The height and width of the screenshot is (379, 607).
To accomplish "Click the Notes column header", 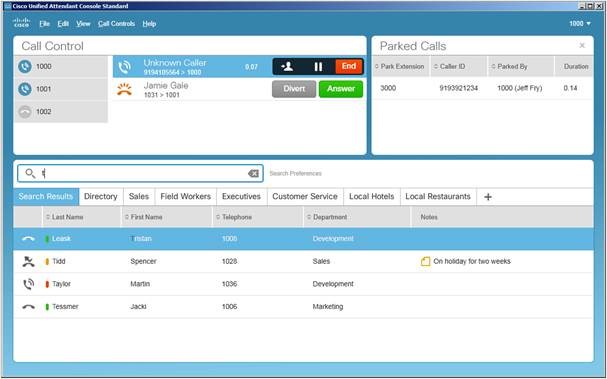I will (x=429, y=217).
